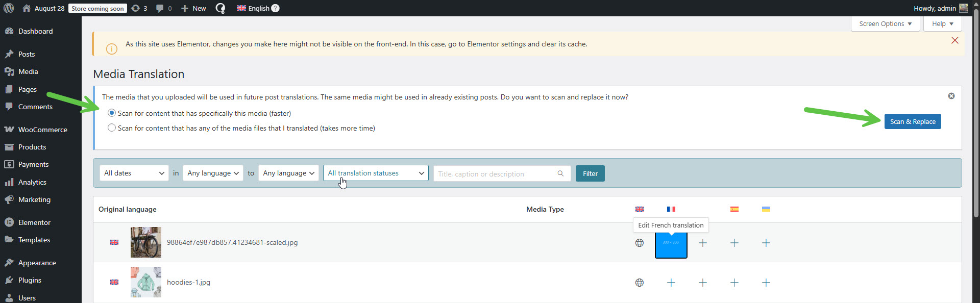Open the updates icon showing 3
The image size is (980, 303).
pyautogui.click(x=139, y=8)
